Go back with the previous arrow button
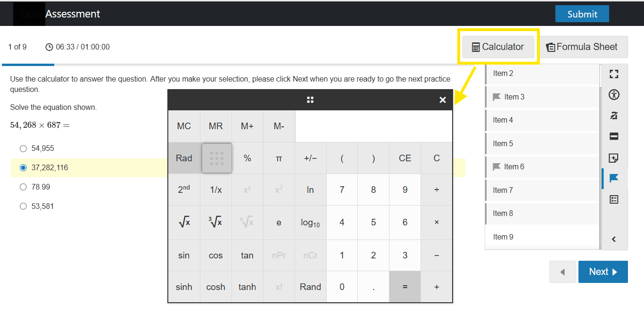The height and width of the screenshot is (323, 644). tap(562, 272)
